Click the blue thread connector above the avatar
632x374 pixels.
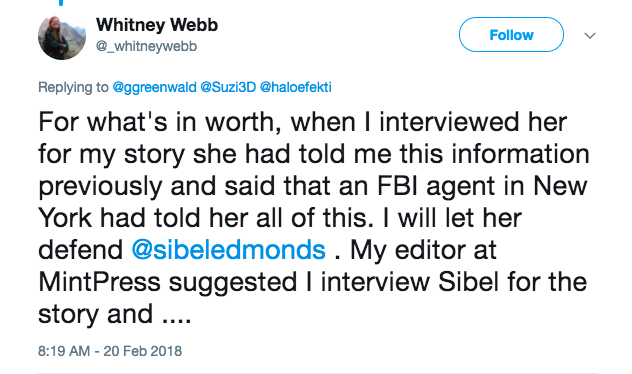pyautogui.click(x=61, y=2)
